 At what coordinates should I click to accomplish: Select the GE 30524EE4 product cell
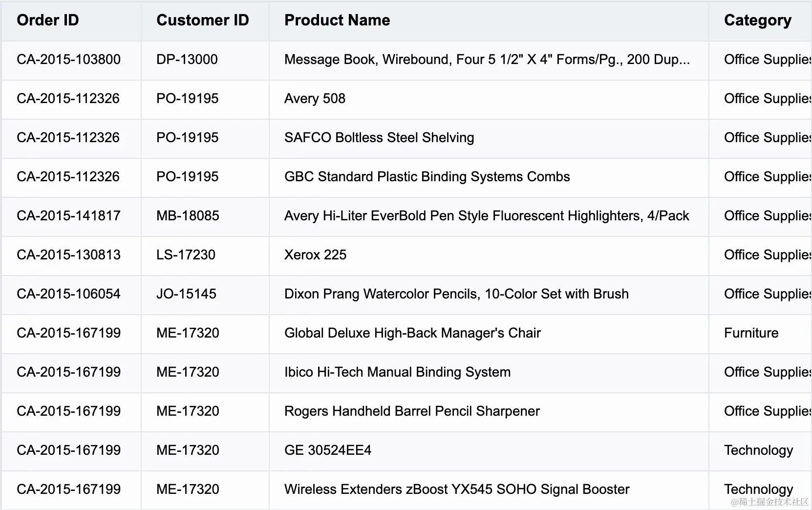click(489, 451)
